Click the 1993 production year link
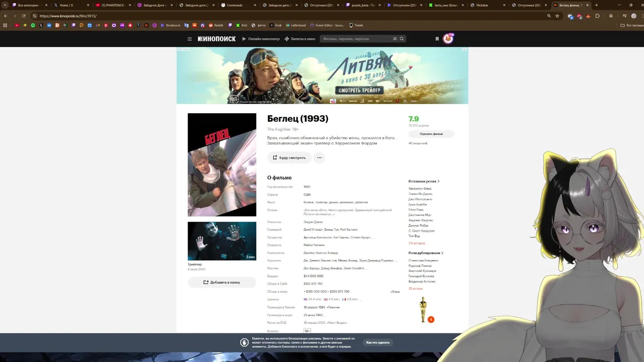Screen dimensions: 644x362 pos(307,187)
